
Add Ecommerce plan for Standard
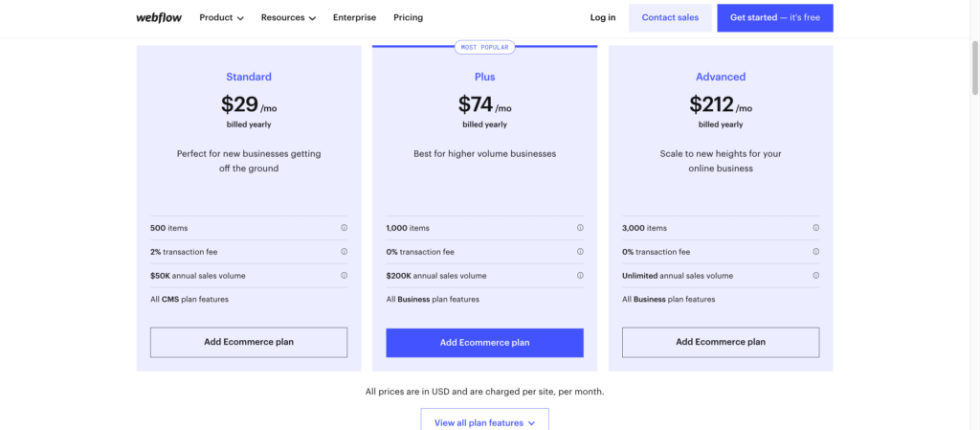pos(249,343)
